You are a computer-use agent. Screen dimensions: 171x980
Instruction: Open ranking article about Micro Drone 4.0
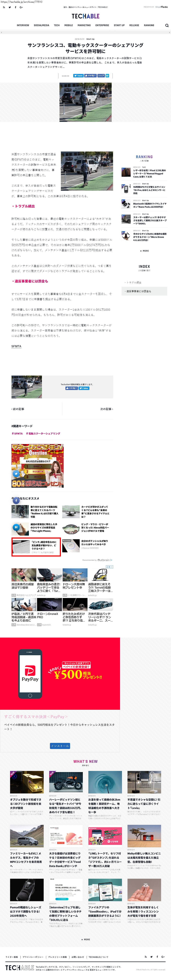pos(144,236)
